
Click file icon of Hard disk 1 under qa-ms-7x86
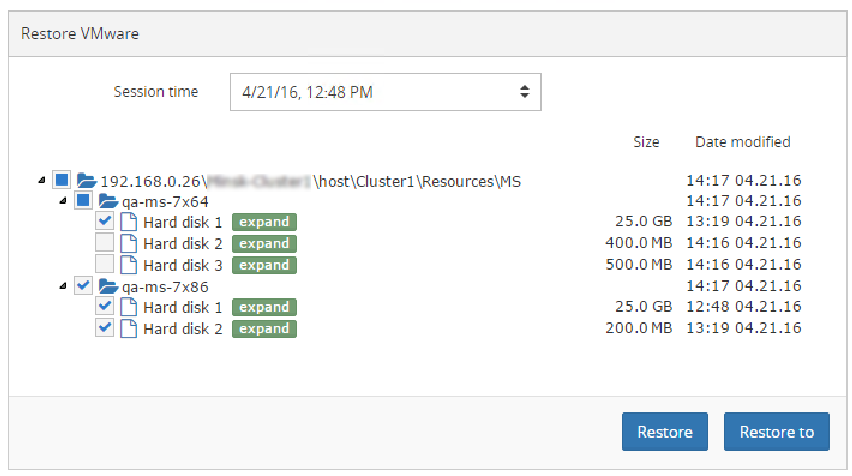point(128,308)
